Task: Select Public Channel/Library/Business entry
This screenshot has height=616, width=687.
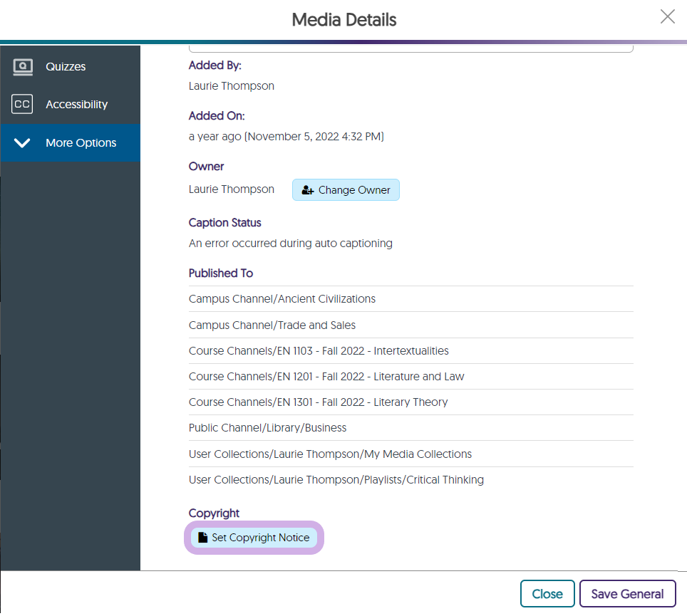Action: point(267,428)
